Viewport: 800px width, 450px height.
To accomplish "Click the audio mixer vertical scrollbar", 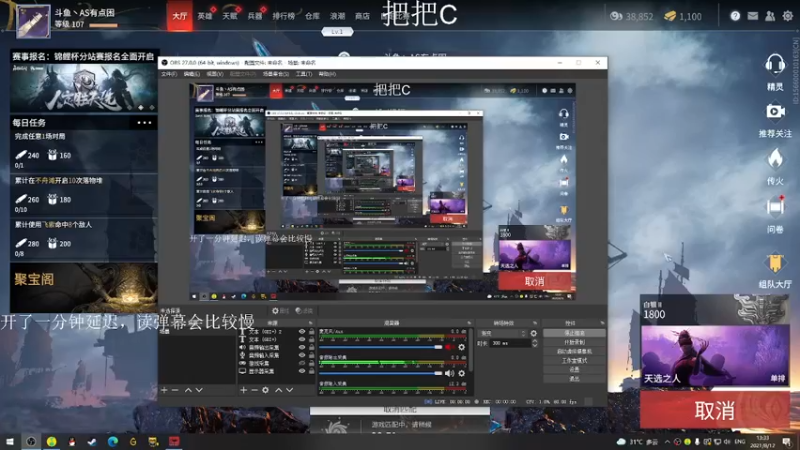I will [470, 352].
